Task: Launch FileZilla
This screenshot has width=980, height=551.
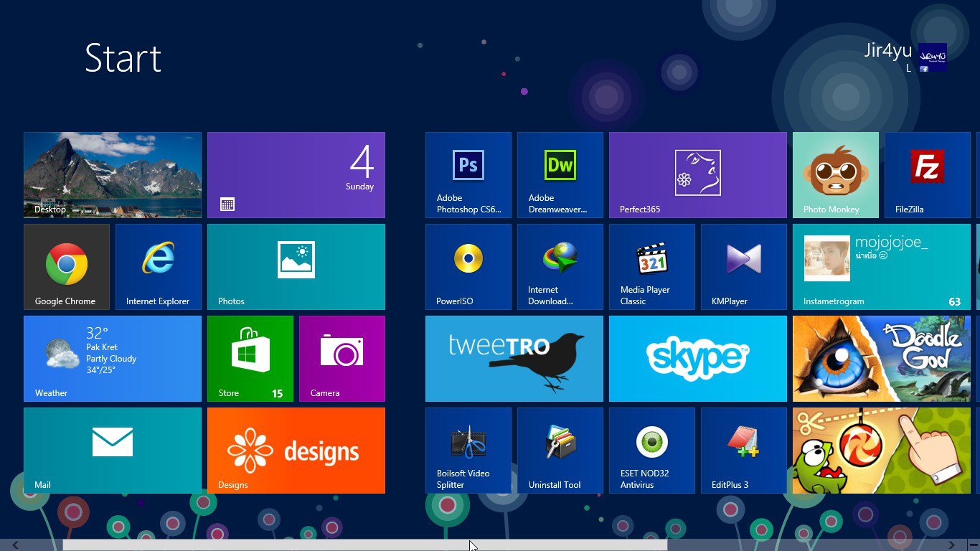Action: (x=928, y=175)
